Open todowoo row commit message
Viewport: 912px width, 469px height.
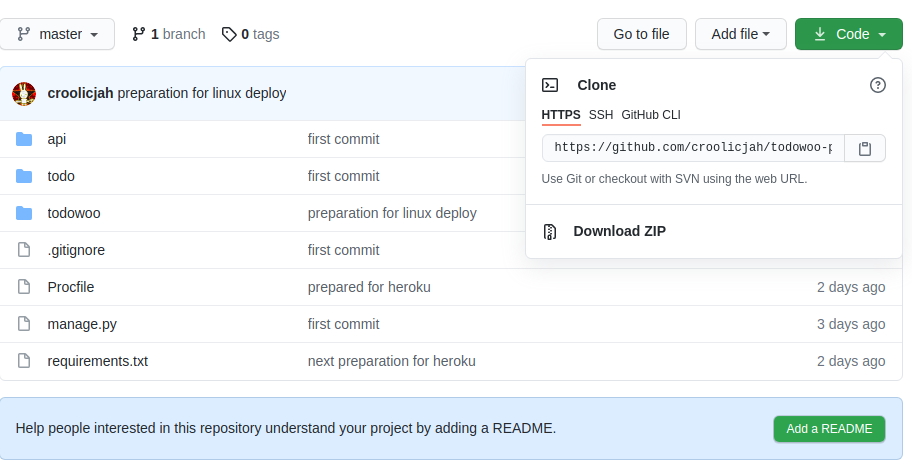click(x=392, y=213)
